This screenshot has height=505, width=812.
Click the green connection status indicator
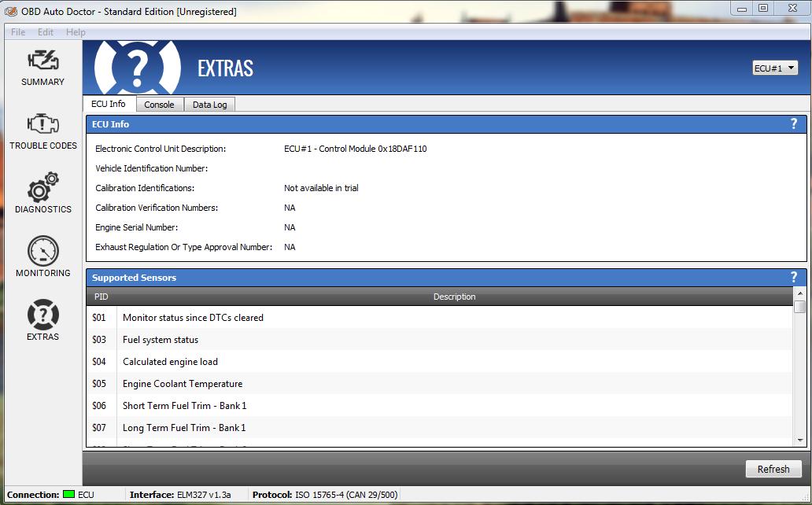[69, 494]
